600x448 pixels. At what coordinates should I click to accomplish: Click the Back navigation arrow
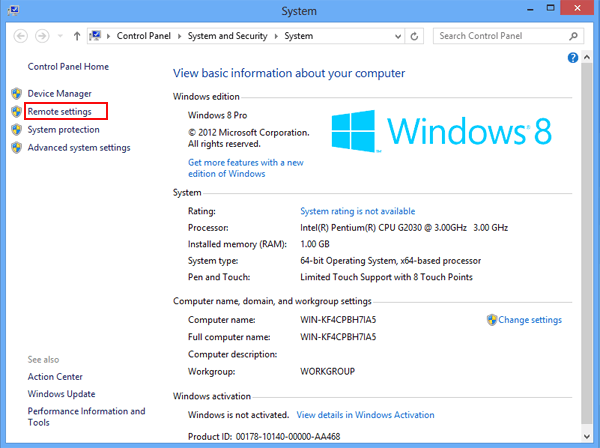(21, 36)
